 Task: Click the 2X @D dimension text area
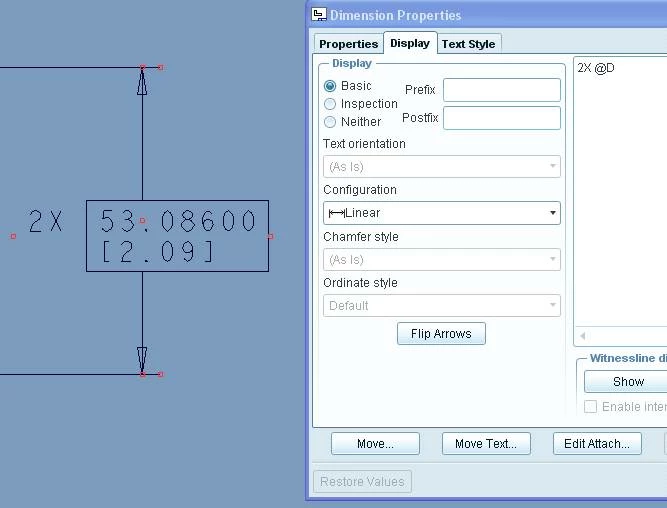620,191
